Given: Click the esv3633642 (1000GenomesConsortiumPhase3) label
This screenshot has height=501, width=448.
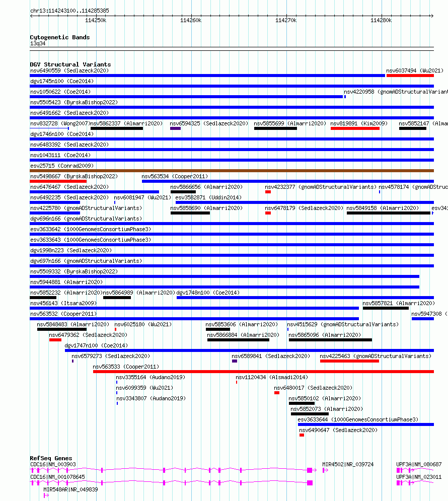Looking at the screenshot, I should (91, 229).
